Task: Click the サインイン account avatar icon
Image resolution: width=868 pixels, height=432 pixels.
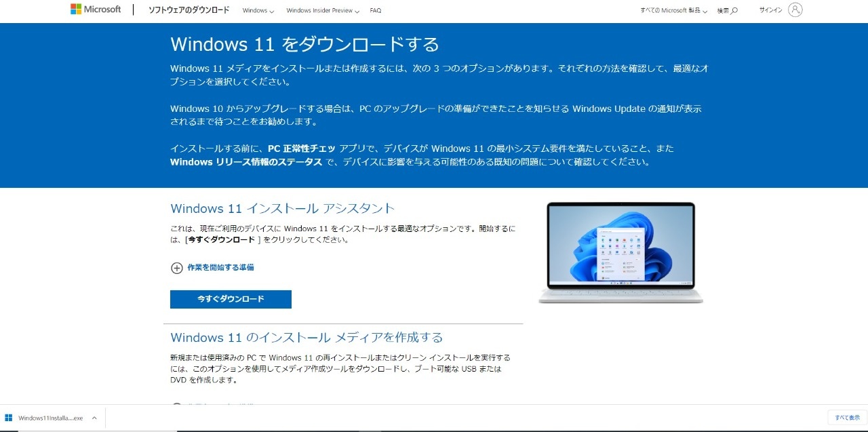Action: 795,10
